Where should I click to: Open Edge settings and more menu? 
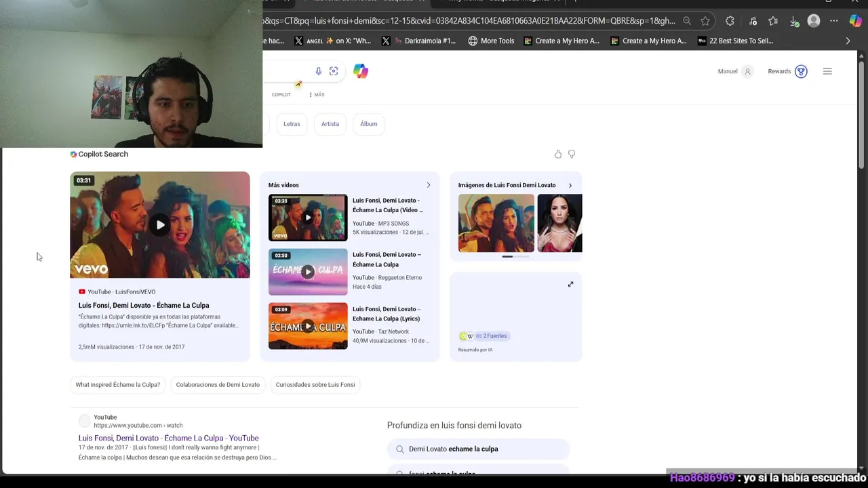click(x=834, y=21)
